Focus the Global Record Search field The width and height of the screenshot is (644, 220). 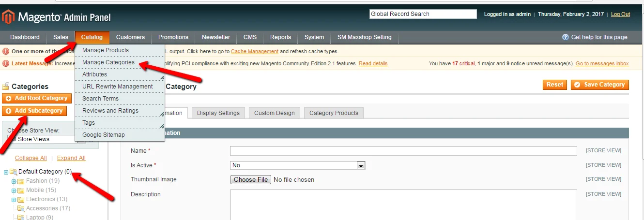pos(423,14)
